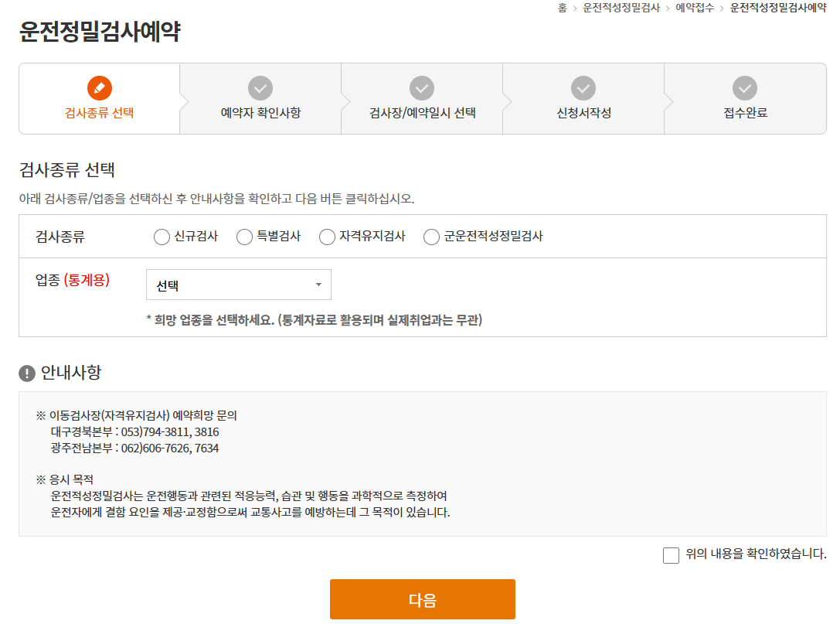Image resolution: width=840 pixels, height=624 pixels.
Task: Choose 군운전적성정밀검사 as the inspection type
Action: point(431,237)
